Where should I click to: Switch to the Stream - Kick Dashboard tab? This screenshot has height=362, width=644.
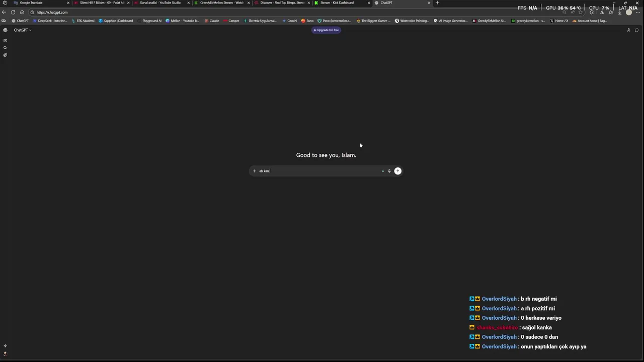click(x=342, y=3)
